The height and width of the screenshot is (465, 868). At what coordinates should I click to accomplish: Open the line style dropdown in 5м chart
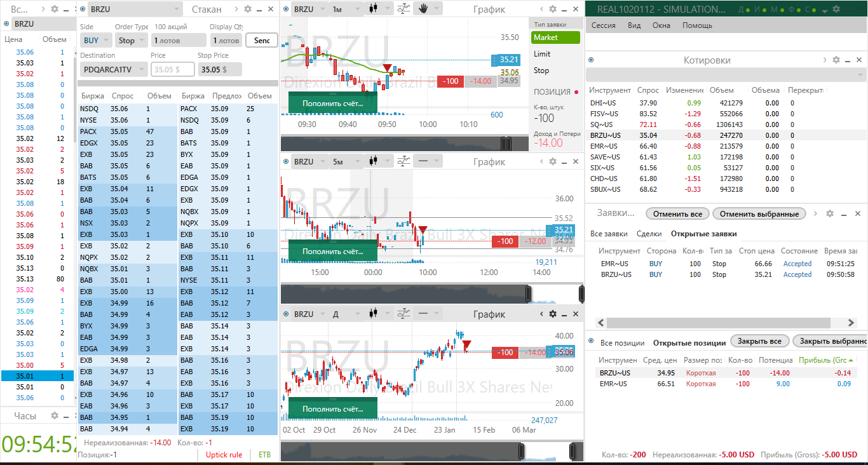(x=429, y=161)
